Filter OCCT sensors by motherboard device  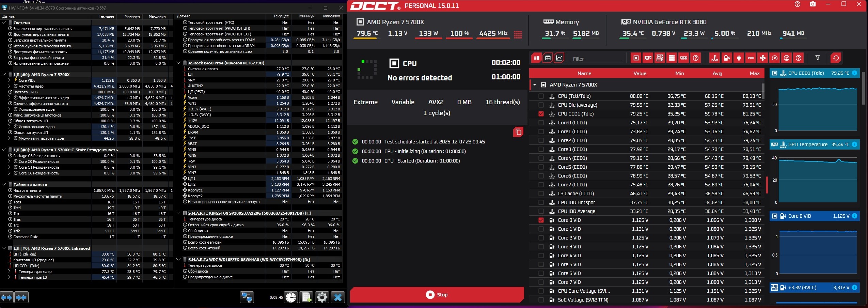pos(660,58)
